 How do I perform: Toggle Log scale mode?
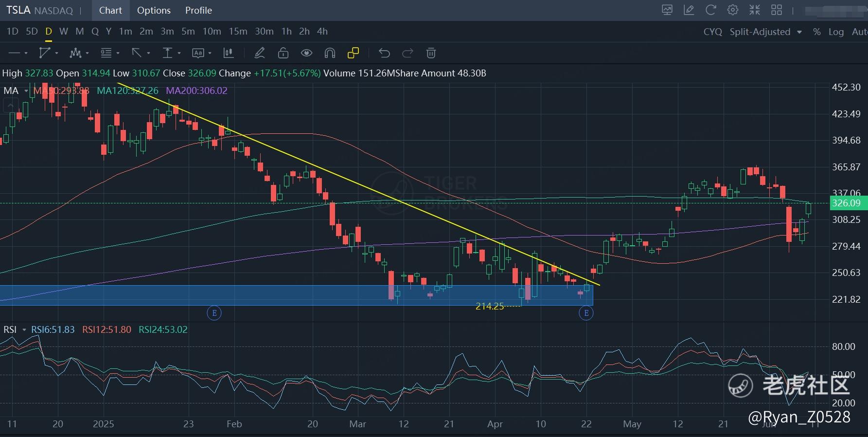click(836, 32)
